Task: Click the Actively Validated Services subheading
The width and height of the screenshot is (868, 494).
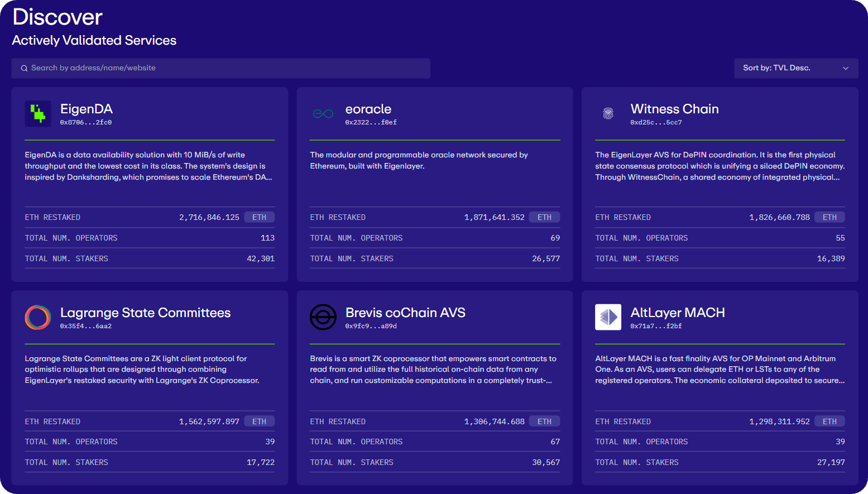Action: (x=94, y=40)
